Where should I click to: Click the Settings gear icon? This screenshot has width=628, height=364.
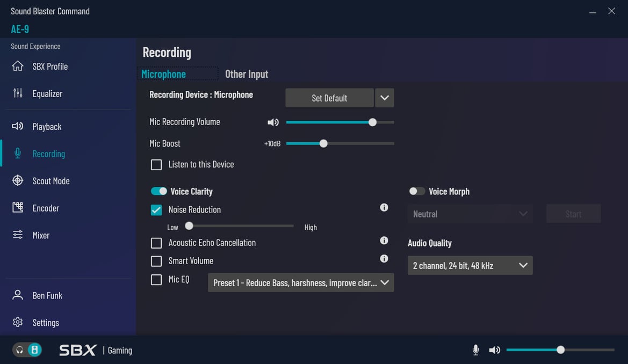18,322
